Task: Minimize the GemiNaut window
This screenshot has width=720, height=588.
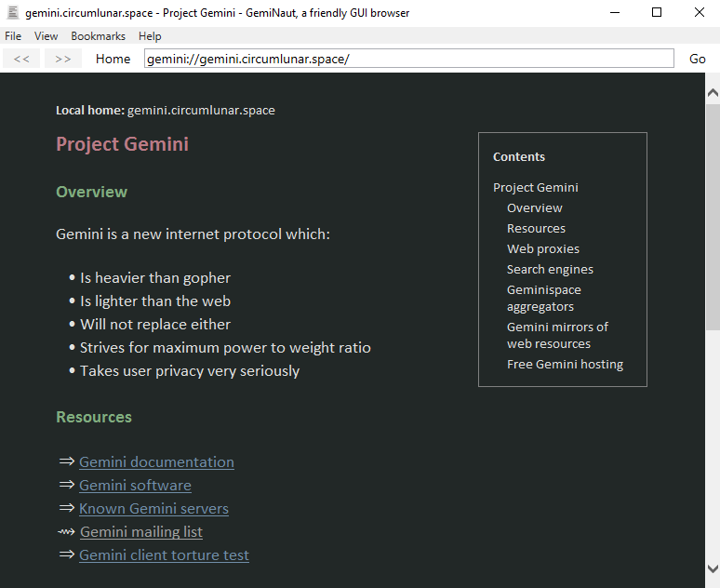Action: click(615, 12)
